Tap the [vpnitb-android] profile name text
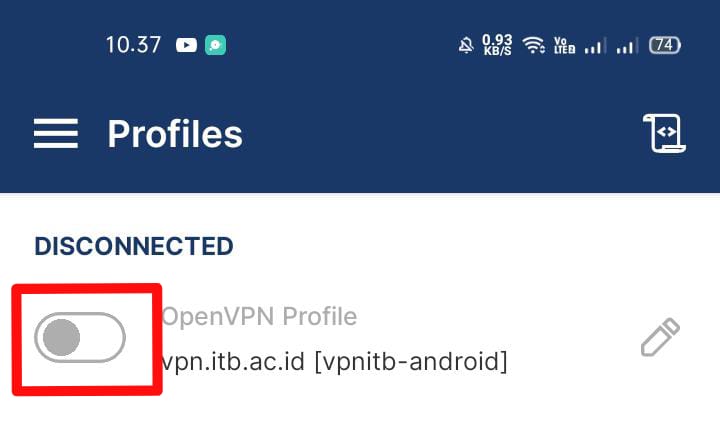This screenshot has width=720, height=429. (x=411, y=360)
